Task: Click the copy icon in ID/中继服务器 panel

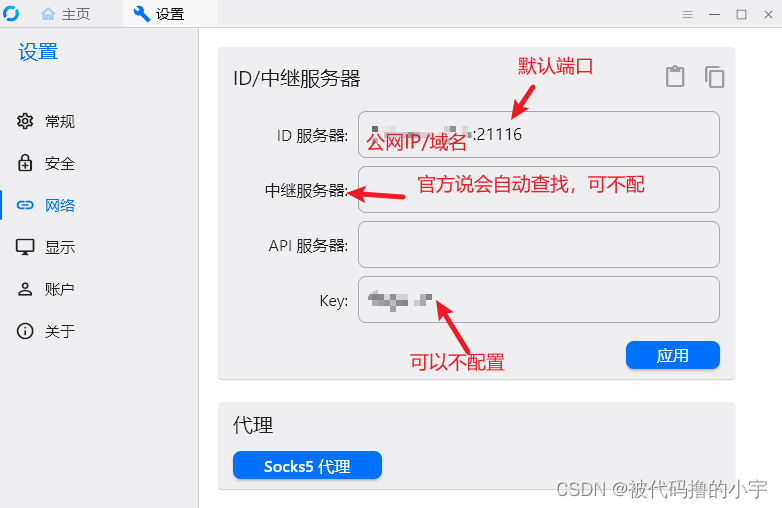Action: click(x=714, y=77)
